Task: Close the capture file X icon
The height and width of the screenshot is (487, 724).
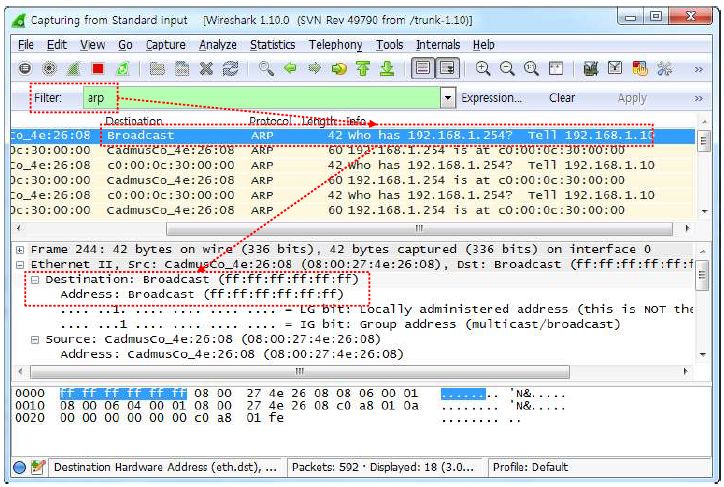Action: click(206, 69)
